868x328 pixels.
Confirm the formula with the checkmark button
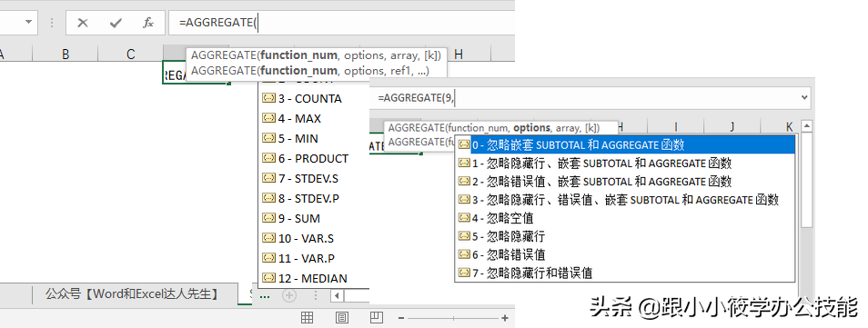(116, 23)
